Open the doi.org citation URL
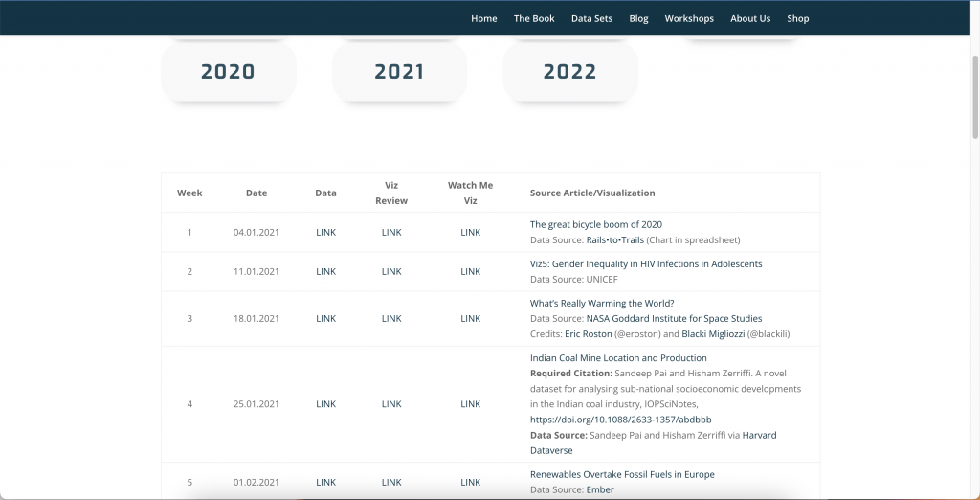Viewport: 980px width, 500px height. pyautogui.click(x=620, y=420)
